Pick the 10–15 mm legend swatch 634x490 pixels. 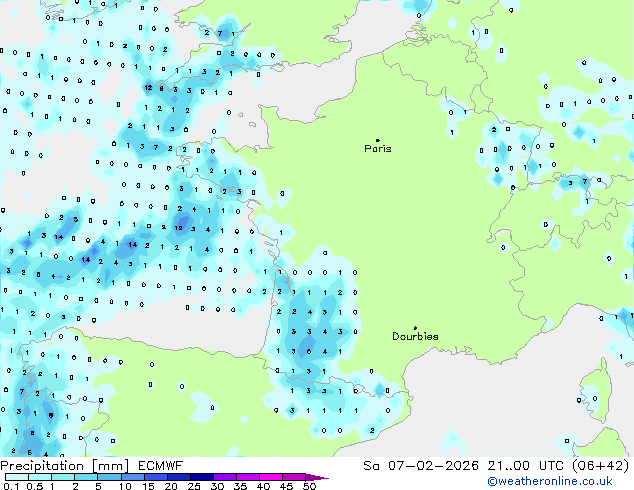133,477
